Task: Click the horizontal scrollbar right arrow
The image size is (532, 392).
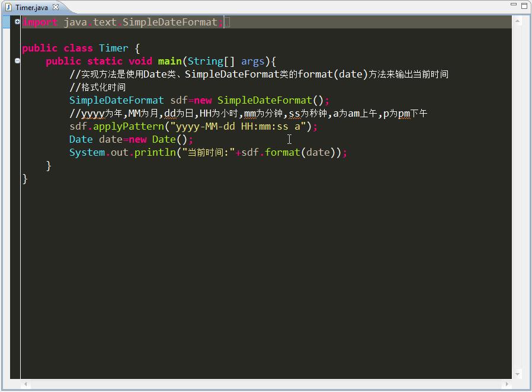Action: coord(507,384)
